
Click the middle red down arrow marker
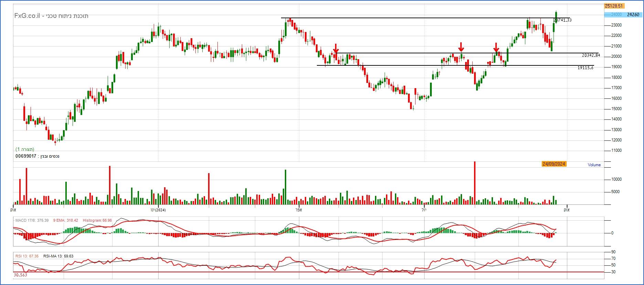(x=461, y=47)
